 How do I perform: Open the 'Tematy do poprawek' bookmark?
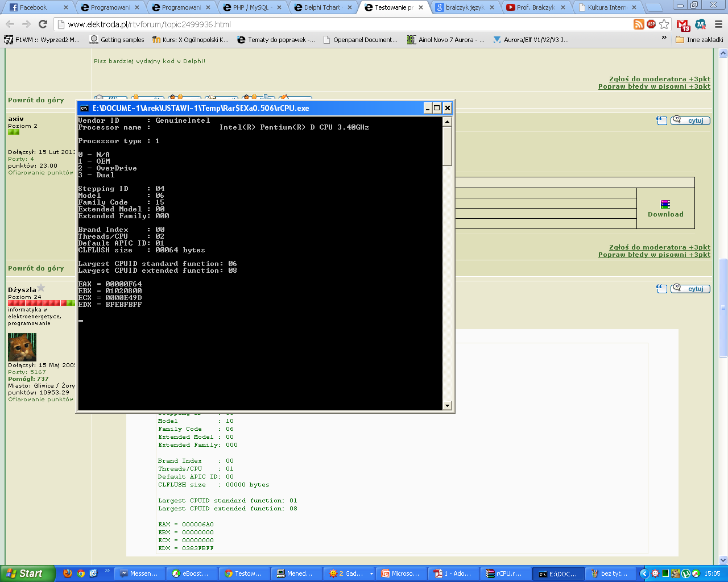[276, 40]
